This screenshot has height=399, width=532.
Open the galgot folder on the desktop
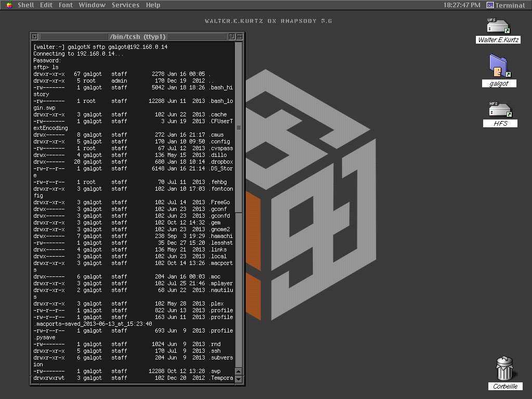(498, 66)
